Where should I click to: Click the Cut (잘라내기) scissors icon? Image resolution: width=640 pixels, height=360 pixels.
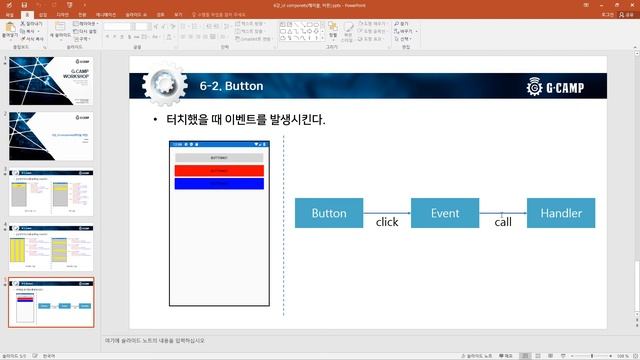pyautogui.click(x=22, y=24)
